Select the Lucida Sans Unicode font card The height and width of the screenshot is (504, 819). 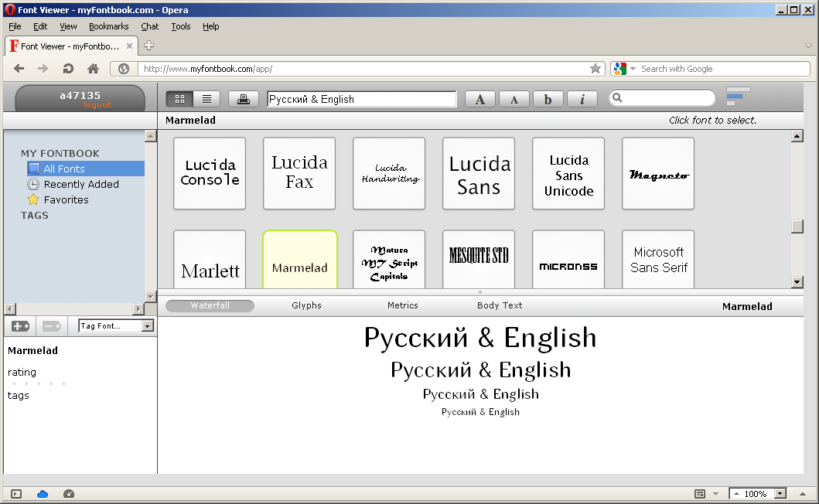pos(568,173)
